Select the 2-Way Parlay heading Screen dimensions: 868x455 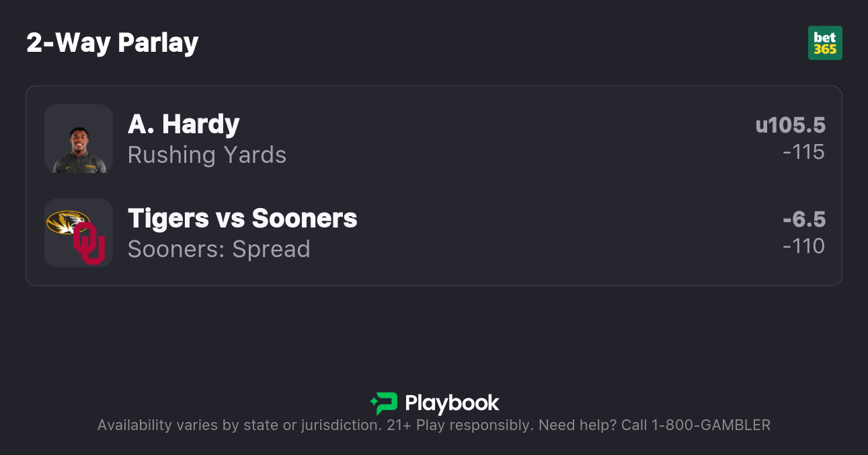click(x=112, y=43)
